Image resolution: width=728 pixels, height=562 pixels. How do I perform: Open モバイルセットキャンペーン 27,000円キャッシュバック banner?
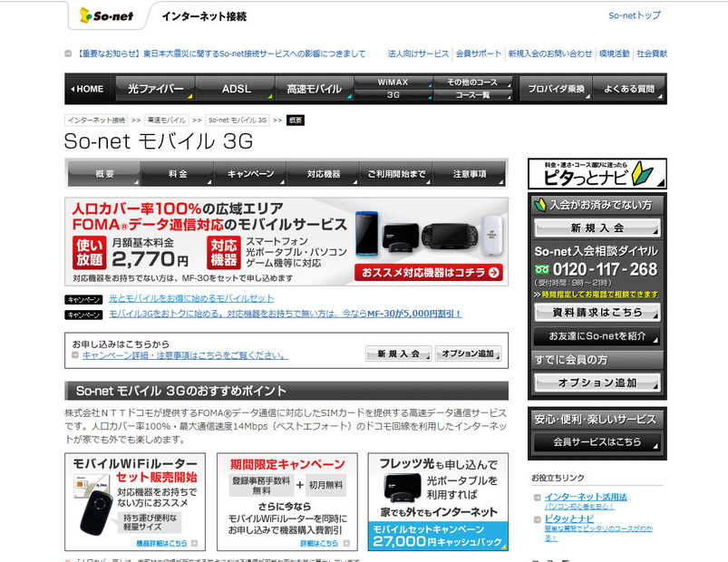coord(438,536)
